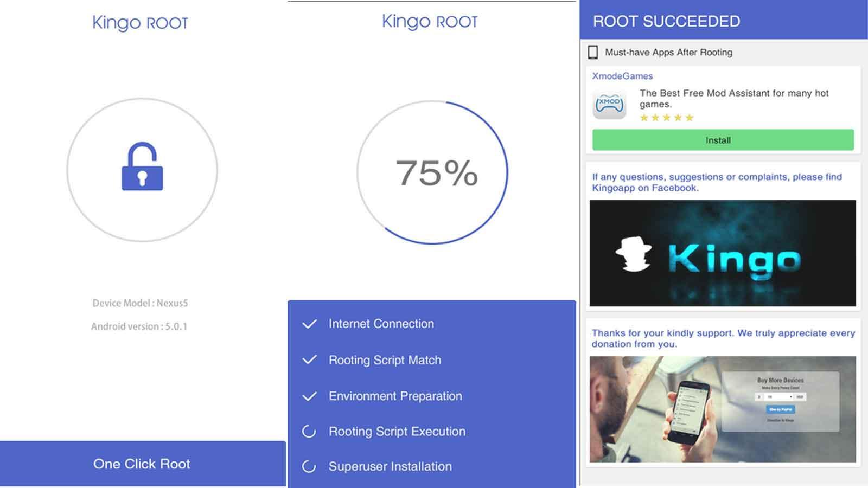Tap the Environment Preparation checkmark

[x=309, y=396]
